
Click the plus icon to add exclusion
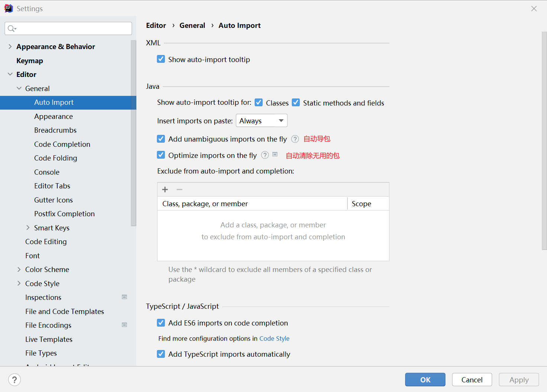point(165,189)
